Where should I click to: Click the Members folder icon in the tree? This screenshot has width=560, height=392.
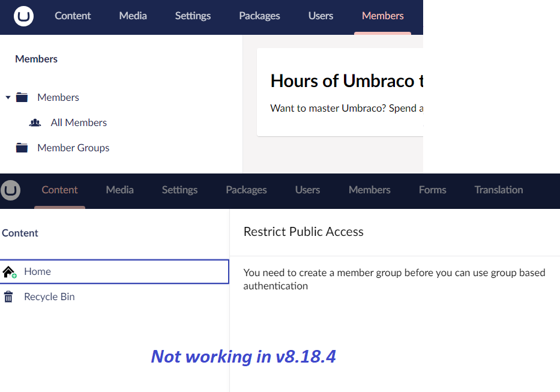22,97
